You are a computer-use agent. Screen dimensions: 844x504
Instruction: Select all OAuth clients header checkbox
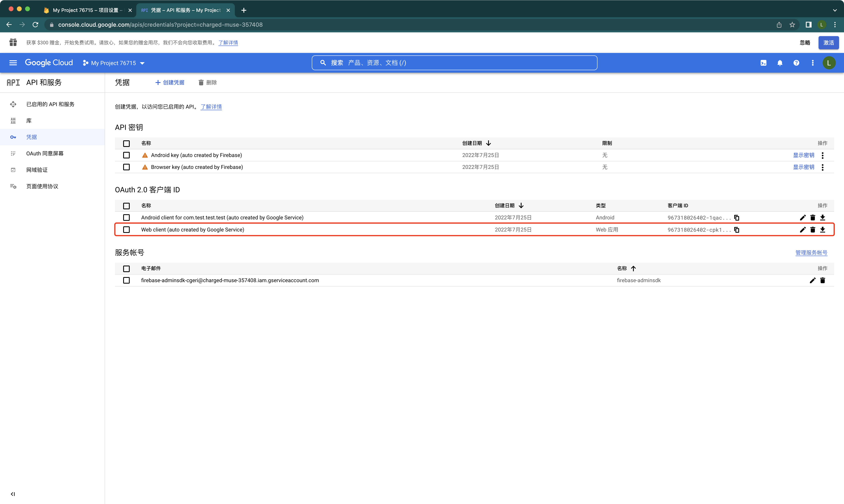click(x=126, y=206)
